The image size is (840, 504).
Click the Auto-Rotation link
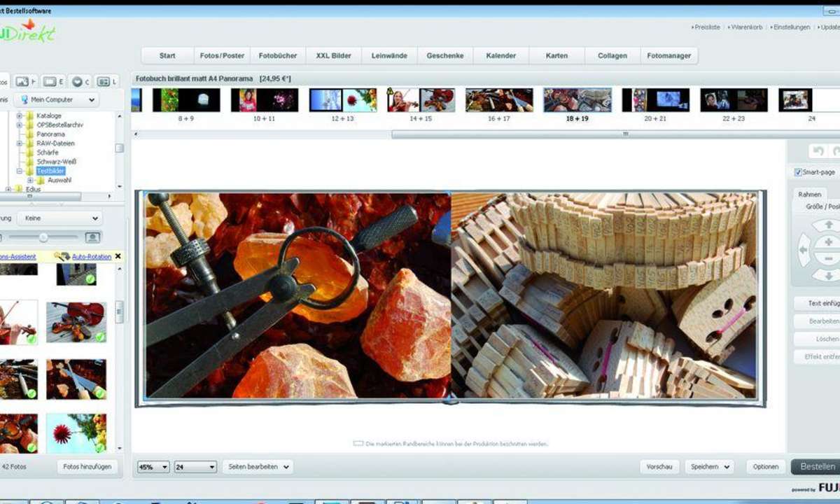click(x=92, y=257)
